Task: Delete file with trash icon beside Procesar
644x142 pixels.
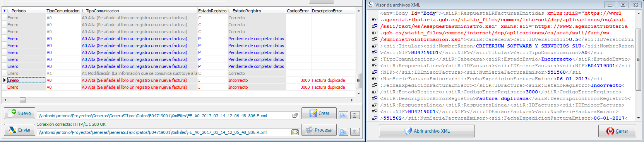Action: pyautogui.click(x=355, y=132)
